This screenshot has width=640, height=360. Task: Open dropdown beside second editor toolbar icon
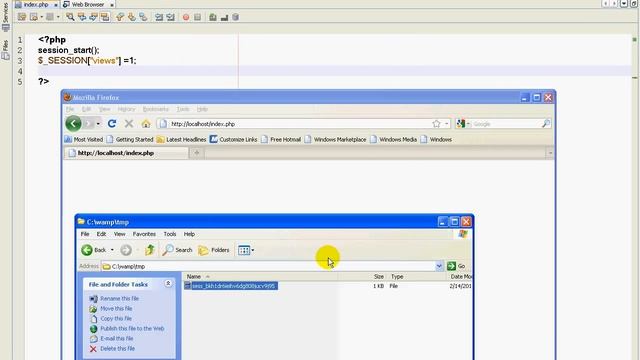[x=42, y=17]
